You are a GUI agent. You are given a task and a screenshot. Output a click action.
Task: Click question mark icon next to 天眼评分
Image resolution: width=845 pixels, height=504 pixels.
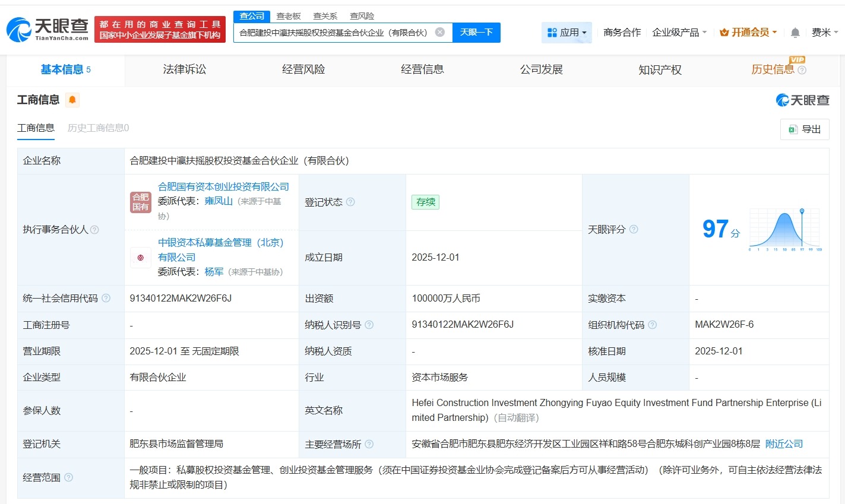click(634, 229)
